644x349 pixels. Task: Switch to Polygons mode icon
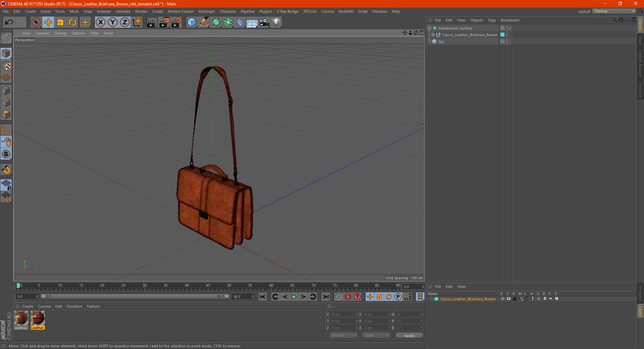[6, 114]
